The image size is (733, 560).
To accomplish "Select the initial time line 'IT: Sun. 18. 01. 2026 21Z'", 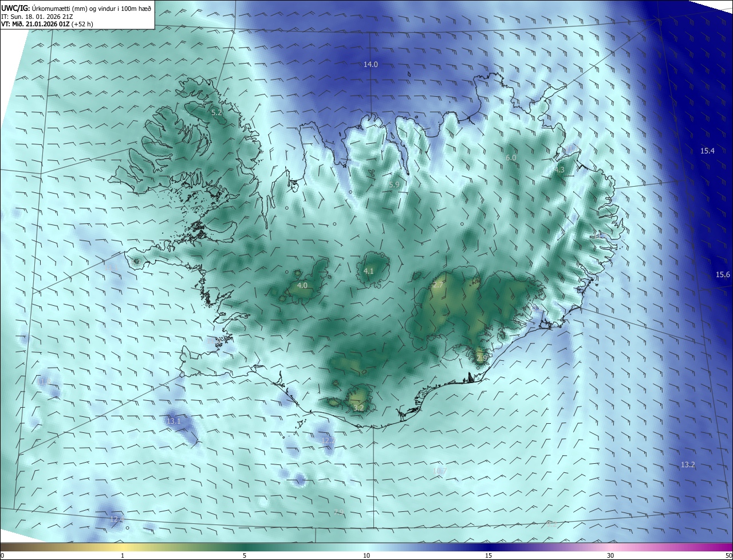I will (x=37, y=17).
